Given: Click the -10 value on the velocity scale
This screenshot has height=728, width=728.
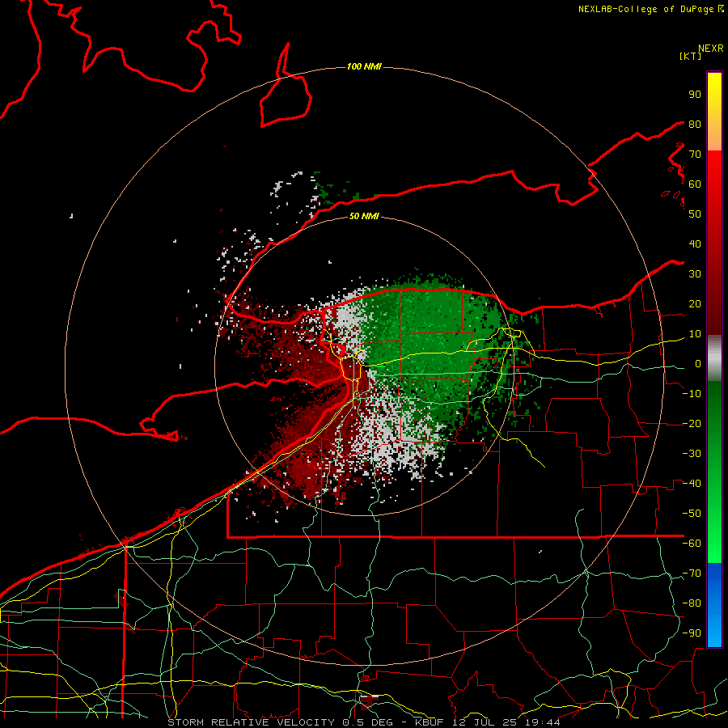Looking at the screenshot, I should (692, 394).
